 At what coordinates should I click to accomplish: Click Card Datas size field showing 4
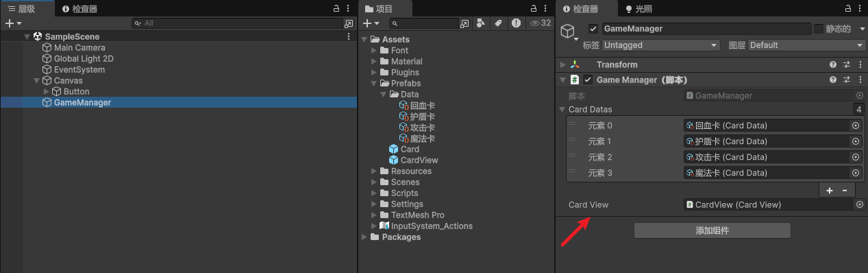point(858,110)
